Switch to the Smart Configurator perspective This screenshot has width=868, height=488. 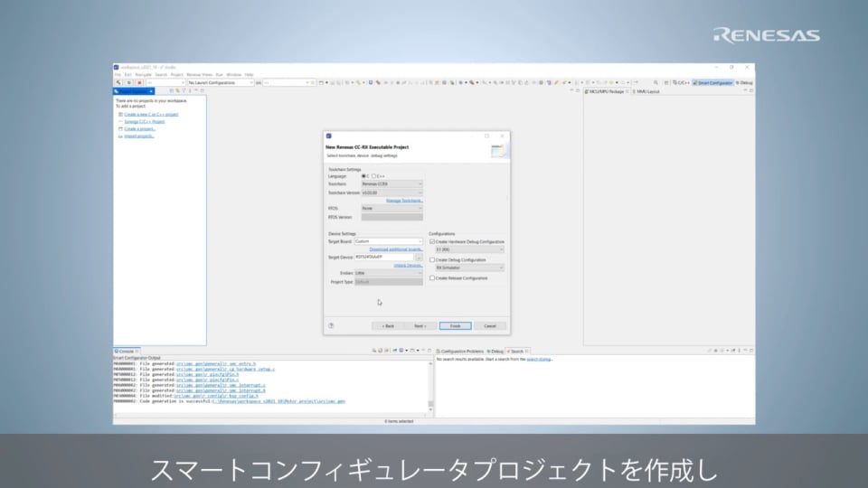713,82
